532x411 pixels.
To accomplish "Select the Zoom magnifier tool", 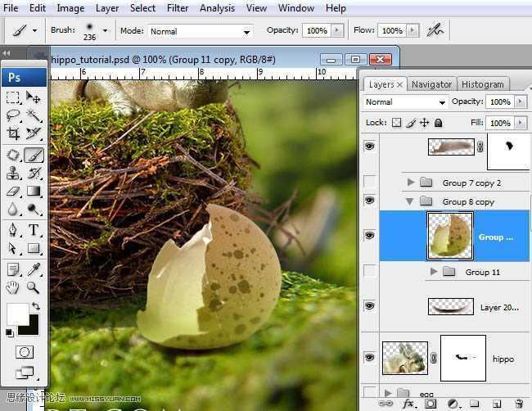I will coord(34,287).
